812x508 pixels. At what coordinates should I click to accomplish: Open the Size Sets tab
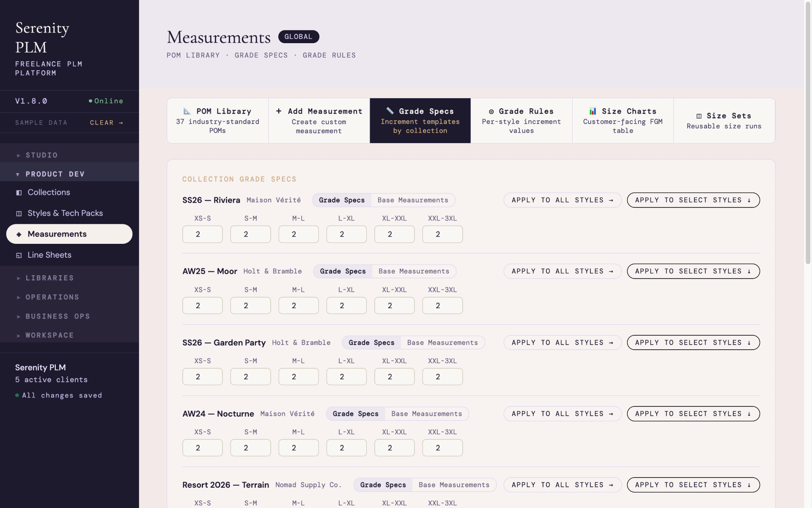[x=724, y=121]
